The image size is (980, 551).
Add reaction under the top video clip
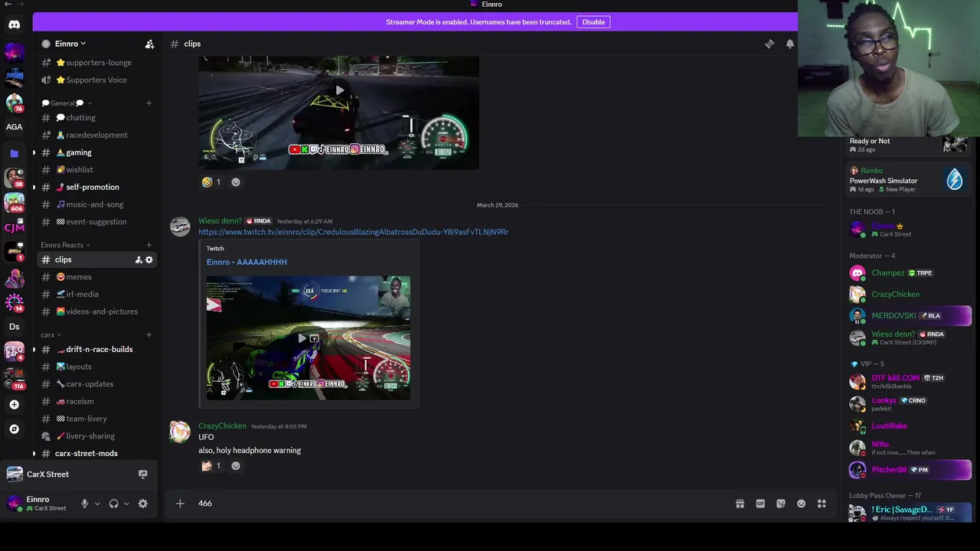[236, 182]
